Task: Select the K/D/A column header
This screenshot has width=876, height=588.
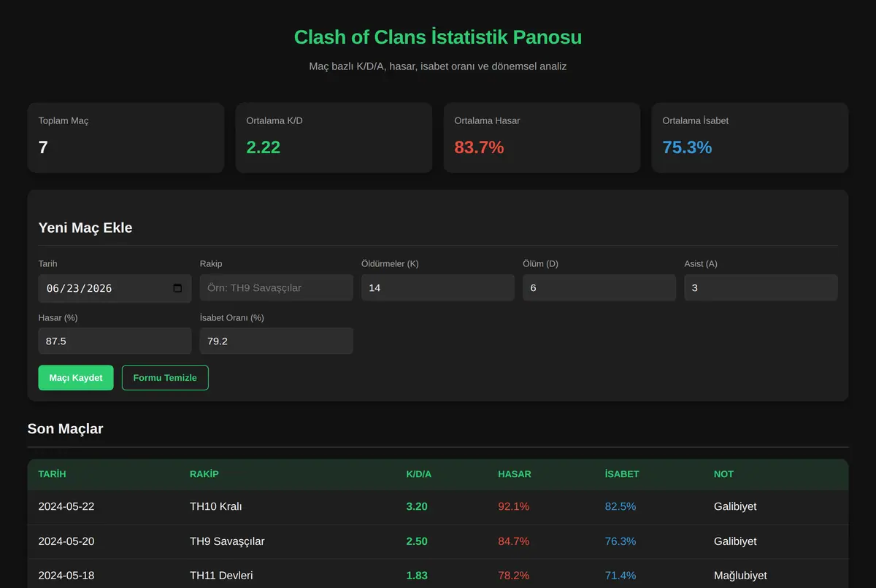Action: coord(419,474)
